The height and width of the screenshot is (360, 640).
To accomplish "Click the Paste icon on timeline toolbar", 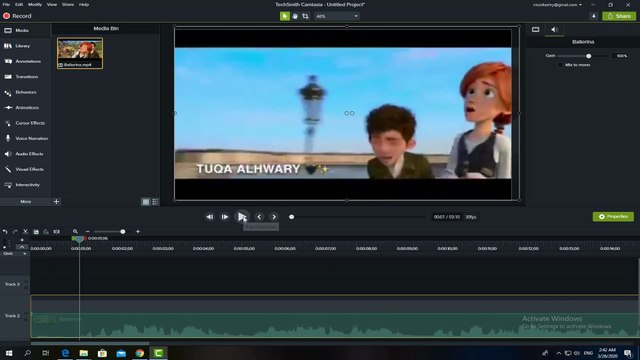I will (x=46, y=232).
